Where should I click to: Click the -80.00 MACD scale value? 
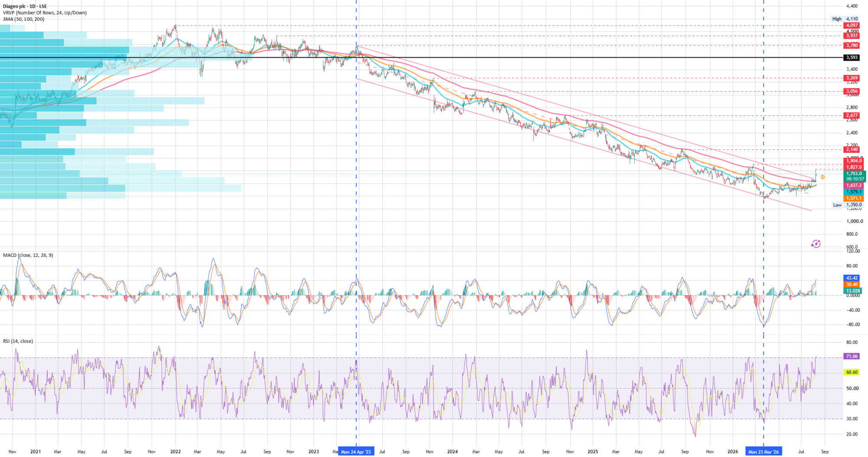tap(852, 325)
